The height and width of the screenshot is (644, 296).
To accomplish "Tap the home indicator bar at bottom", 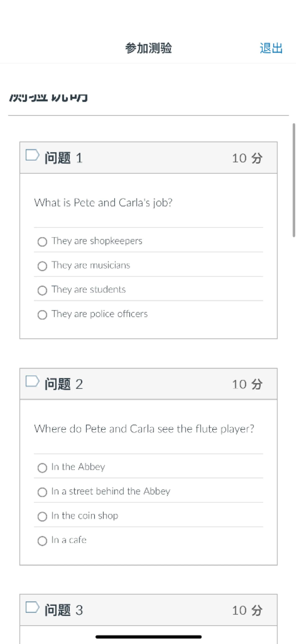I will (x=148, y=637).
